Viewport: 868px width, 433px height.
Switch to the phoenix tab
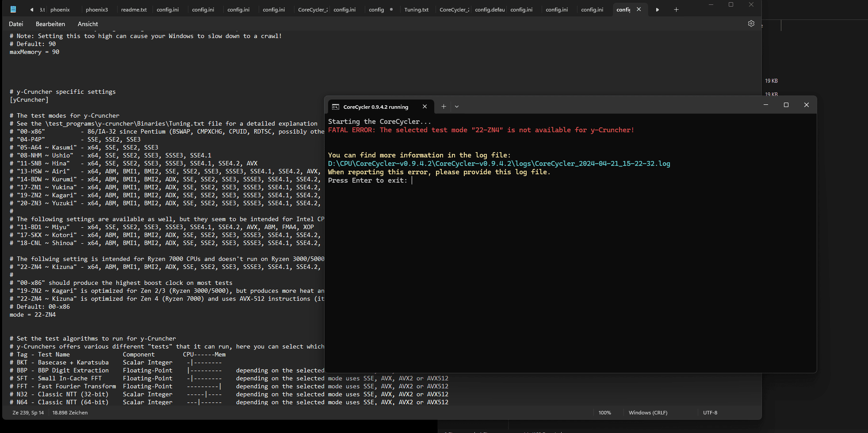point(60,10)
